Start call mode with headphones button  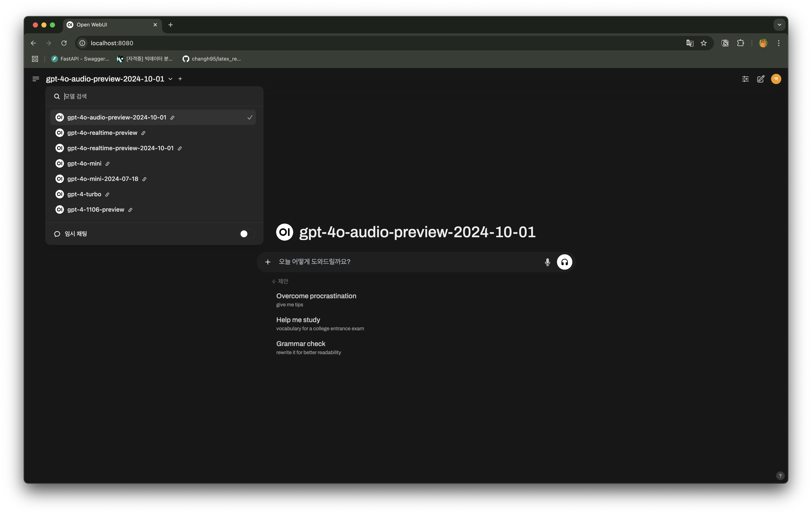[x=564, y=262]
